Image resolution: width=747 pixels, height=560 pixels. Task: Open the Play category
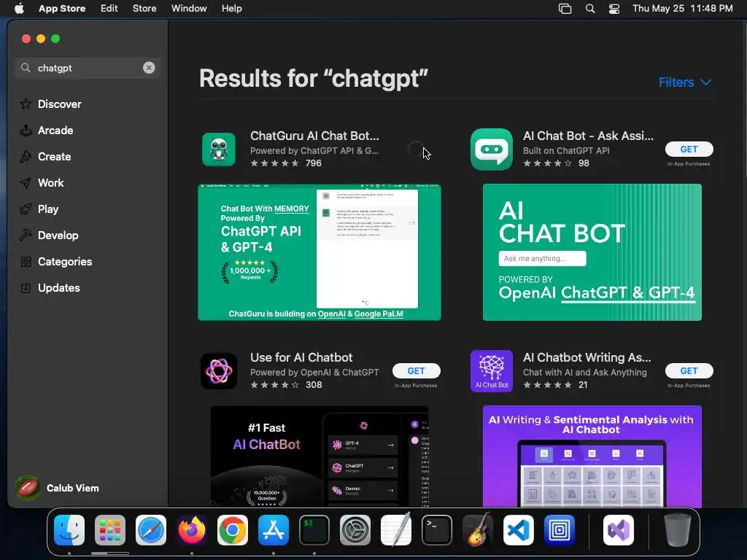point(39,209)
